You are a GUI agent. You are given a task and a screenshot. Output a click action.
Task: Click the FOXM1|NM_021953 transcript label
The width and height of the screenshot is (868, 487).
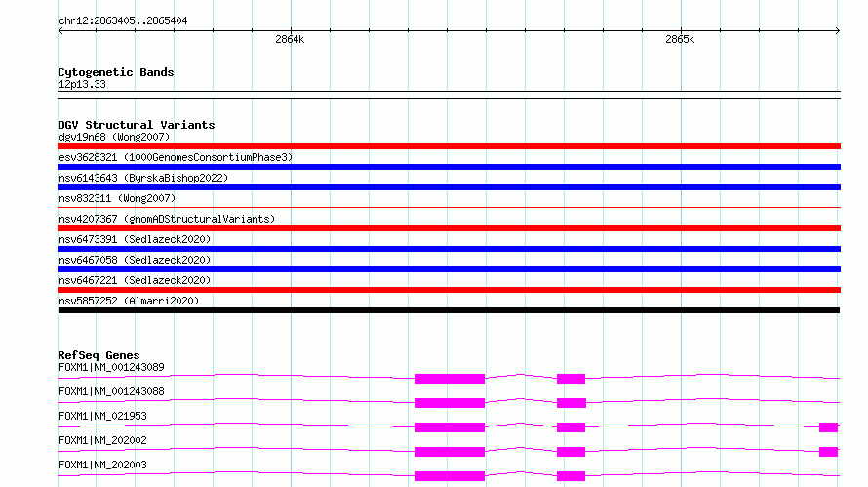coord(102,416)
